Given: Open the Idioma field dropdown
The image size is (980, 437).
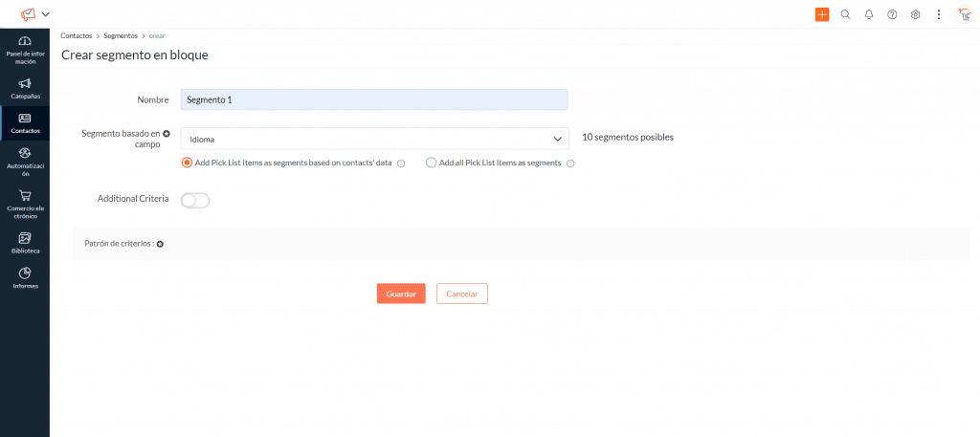Looking at the screenshot, I should point(375,139).
